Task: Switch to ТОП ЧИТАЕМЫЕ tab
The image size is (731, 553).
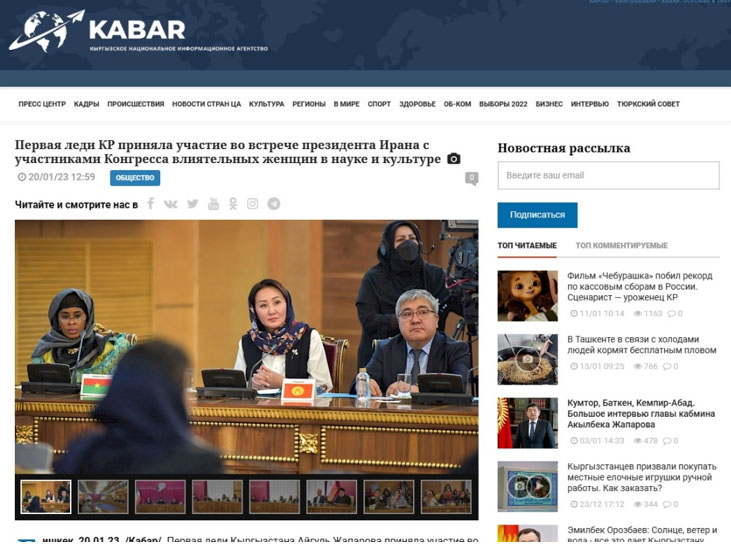Action: (527, 245)
